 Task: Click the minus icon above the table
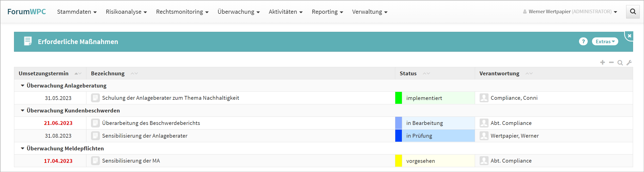tap(611, 63)
